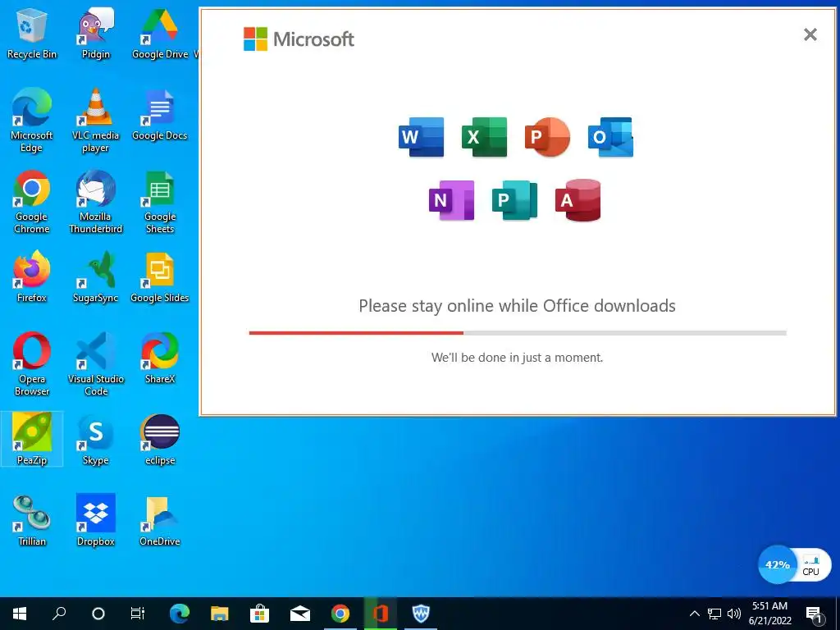Click the volume speaker tray icon
This screenshot has width=840, height=630.
(734, 614)
